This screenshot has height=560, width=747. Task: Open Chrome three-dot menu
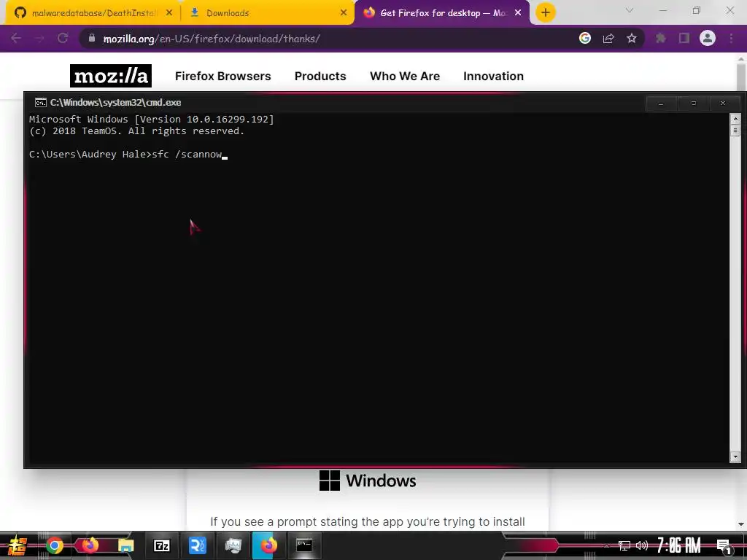[731, 38]
